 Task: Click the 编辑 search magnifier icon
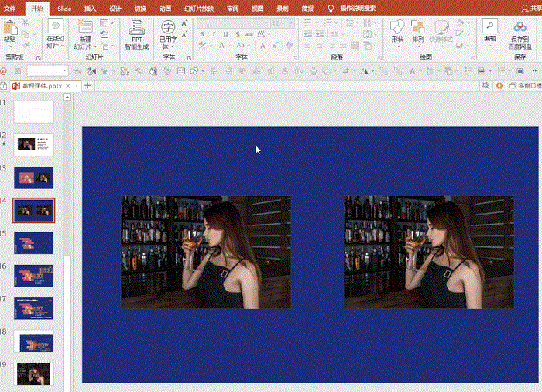[490, 26]
